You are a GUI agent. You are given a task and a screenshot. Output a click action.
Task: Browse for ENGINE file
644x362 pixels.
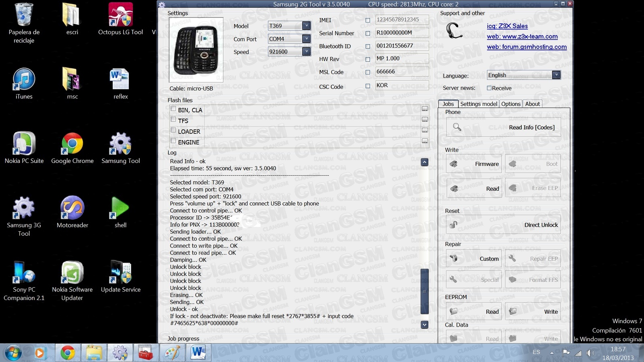click(x=425, y=141)
